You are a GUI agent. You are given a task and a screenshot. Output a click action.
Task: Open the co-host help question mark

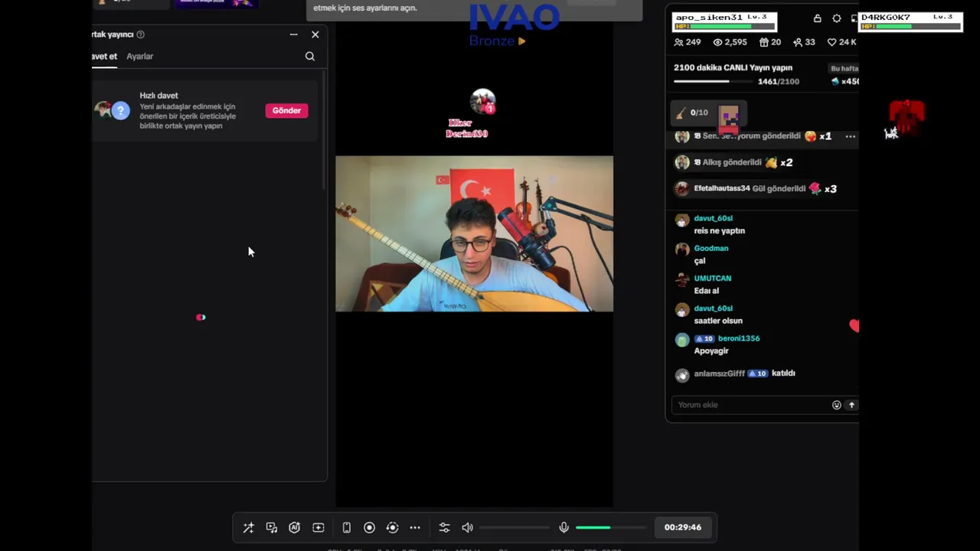(140, 34)
